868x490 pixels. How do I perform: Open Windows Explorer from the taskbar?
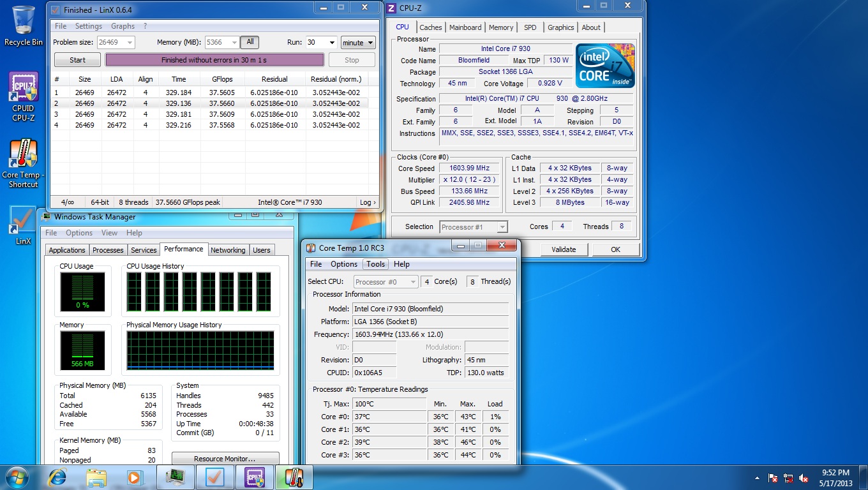click(x=96, y=477)
